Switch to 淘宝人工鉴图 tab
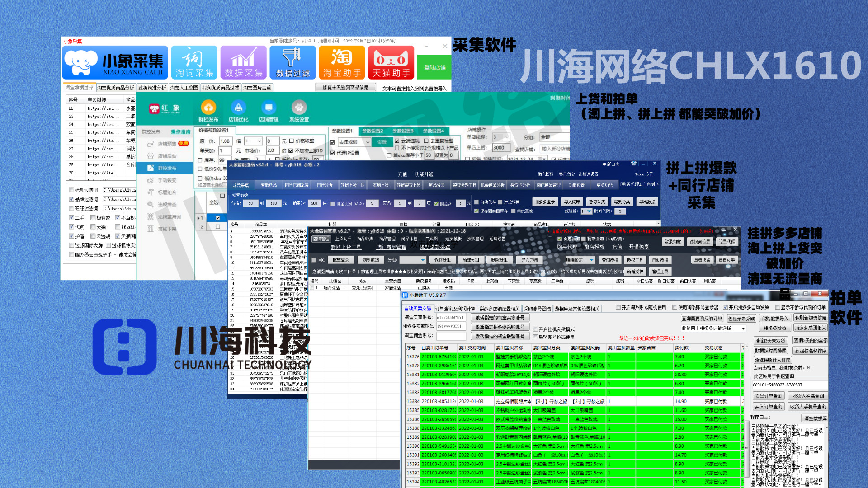 coord(184,88)
